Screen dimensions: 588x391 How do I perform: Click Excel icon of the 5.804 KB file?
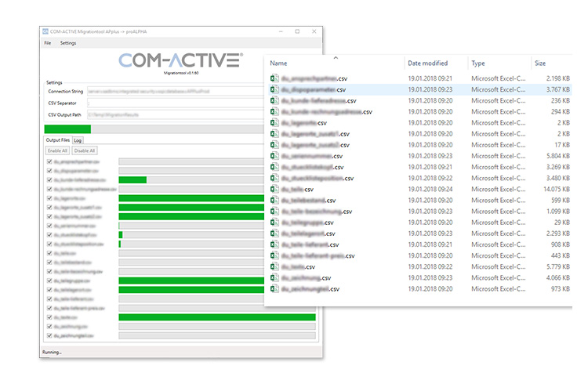click(274, 156)
